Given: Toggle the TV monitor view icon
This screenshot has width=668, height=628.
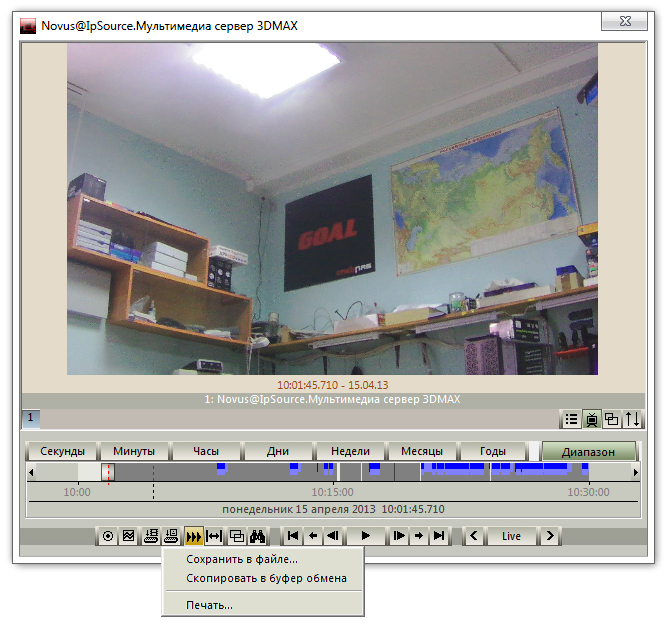Looking at the screenshot, I should click(591, 419).
